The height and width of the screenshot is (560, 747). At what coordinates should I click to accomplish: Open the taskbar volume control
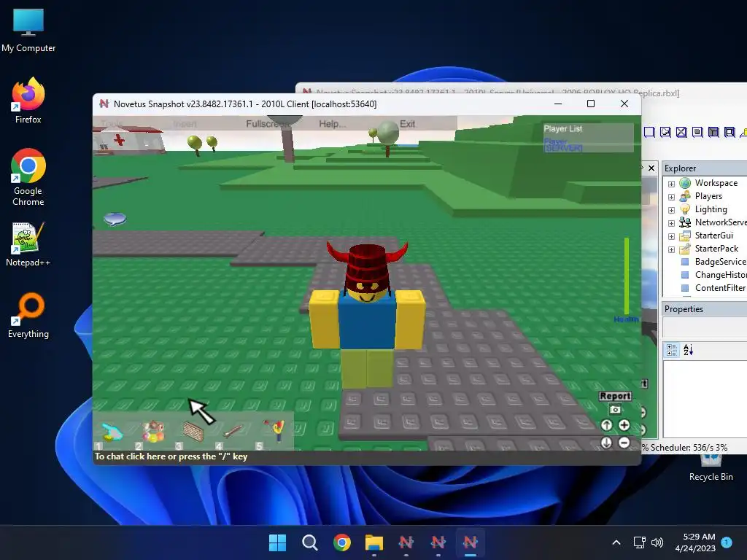point(657,542)
